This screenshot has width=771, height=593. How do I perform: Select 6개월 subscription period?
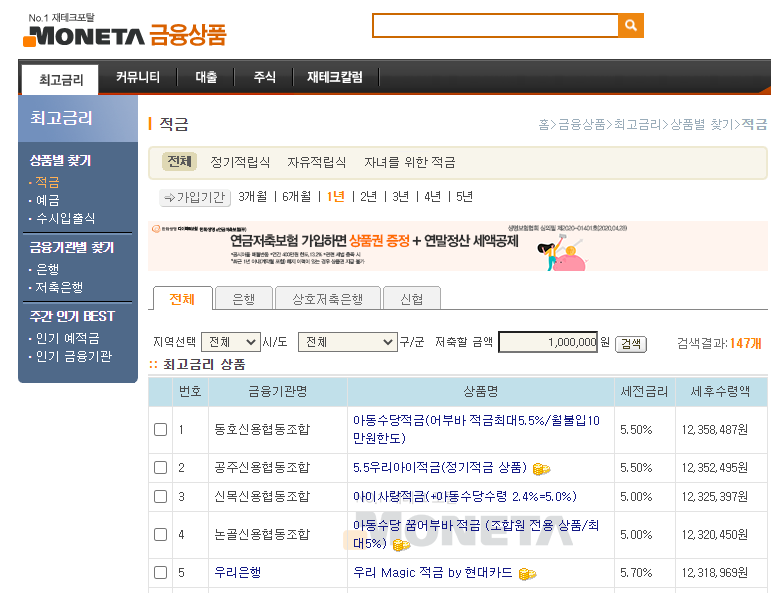[x=297, y=197]
